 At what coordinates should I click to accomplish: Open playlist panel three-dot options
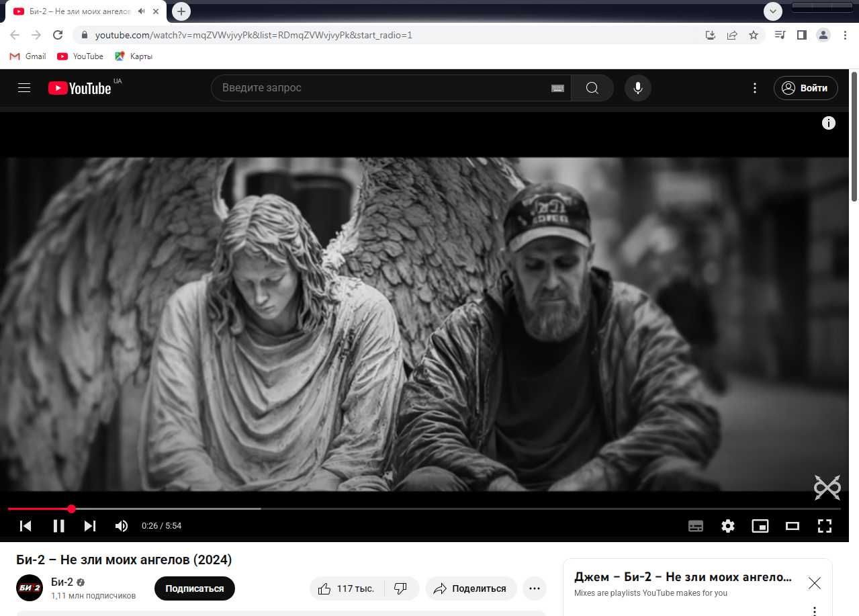pyautogui.click(x=815, y=611)
